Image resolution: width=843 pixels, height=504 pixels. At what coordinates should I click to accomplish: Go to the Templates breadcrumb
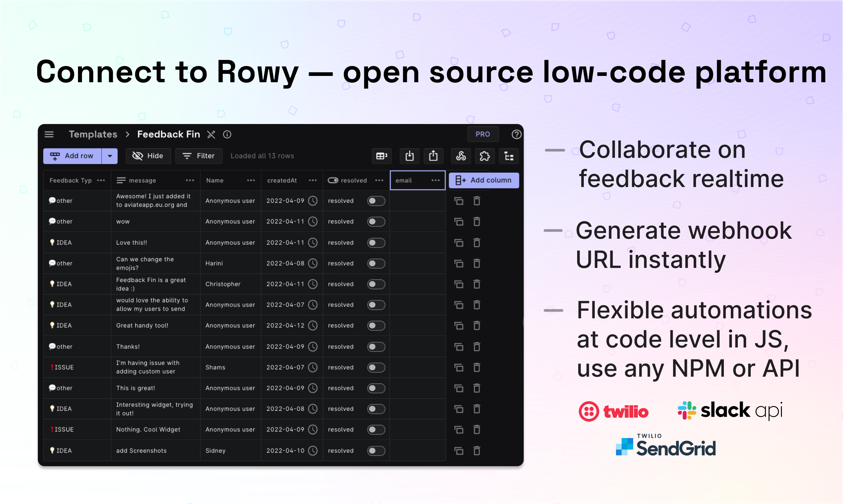tap(93, 134)
